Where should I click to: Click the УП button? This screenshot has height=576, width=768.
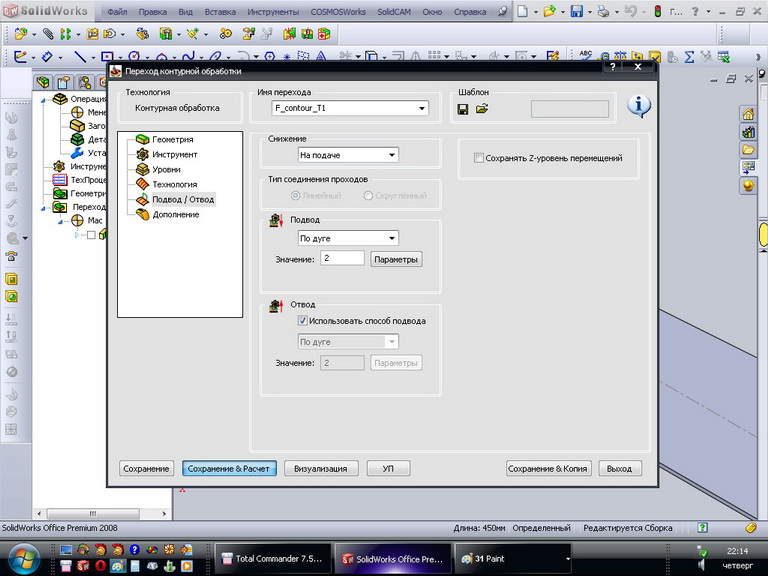[x=388, y=469]
